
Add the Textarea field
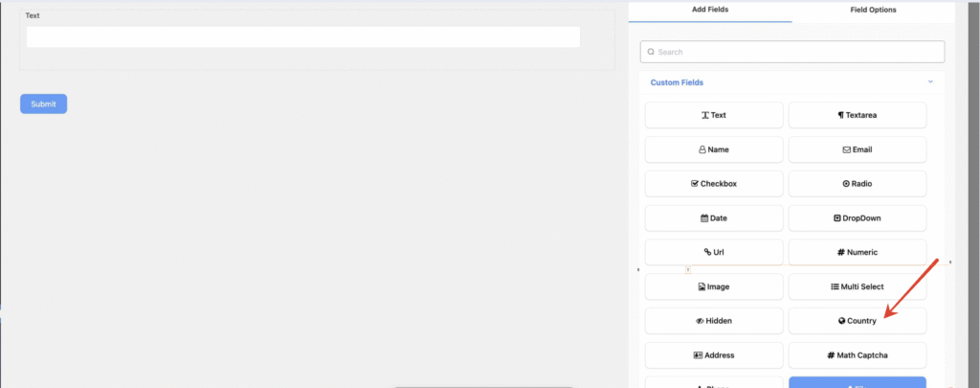coord(857,115)
